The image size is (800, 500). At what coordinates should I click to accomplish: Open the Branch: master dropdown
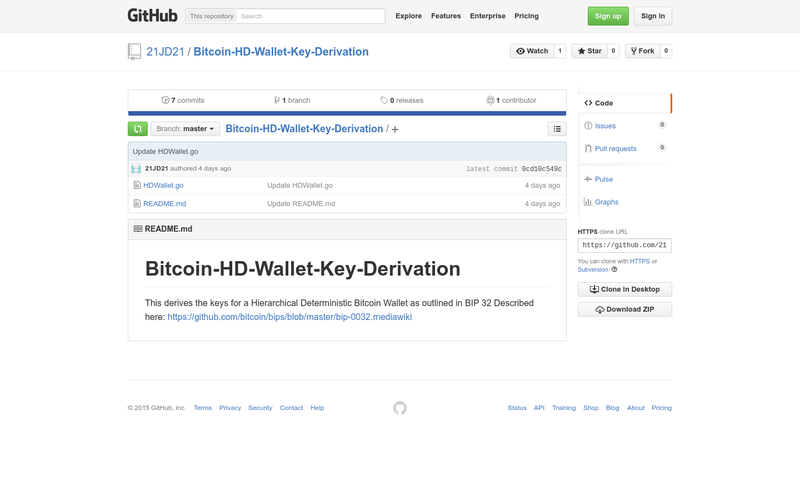(185, 129)
